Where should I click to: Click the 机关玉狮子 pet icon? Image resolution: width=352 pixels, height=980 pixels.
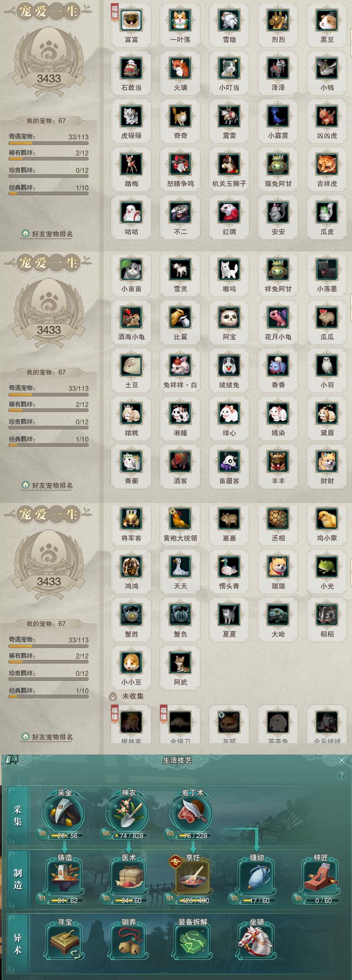(x=229, y=165)
